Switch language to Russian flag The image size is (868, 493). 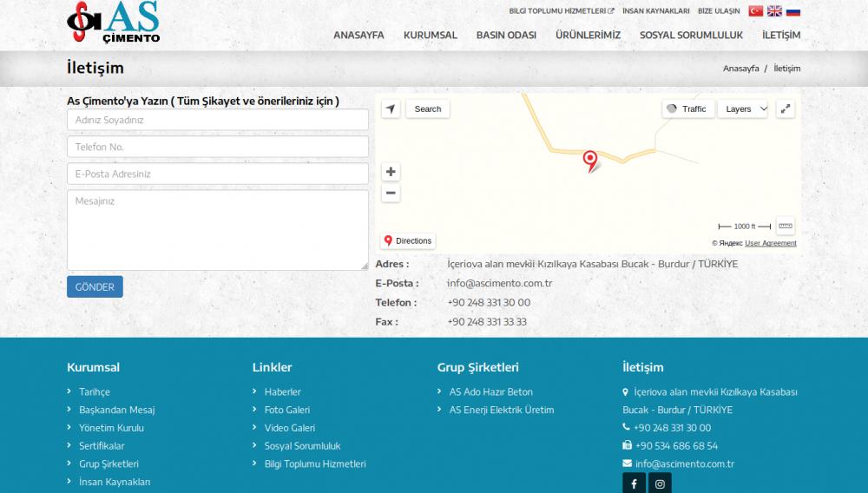point(793,11)
